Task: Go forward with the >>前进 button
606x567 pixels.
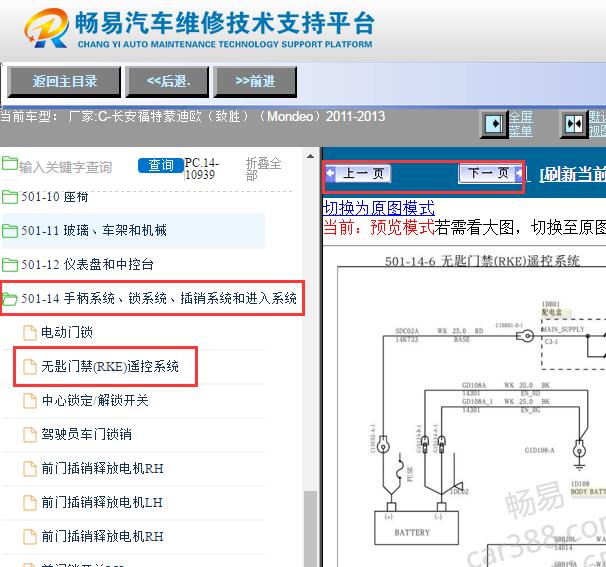Action: tap(255, 82)
